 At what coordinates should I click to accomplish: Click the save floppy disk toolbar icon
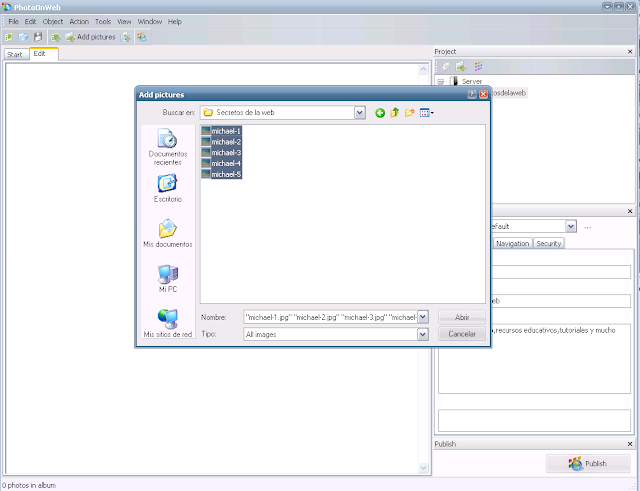click(x=38, y=37)
